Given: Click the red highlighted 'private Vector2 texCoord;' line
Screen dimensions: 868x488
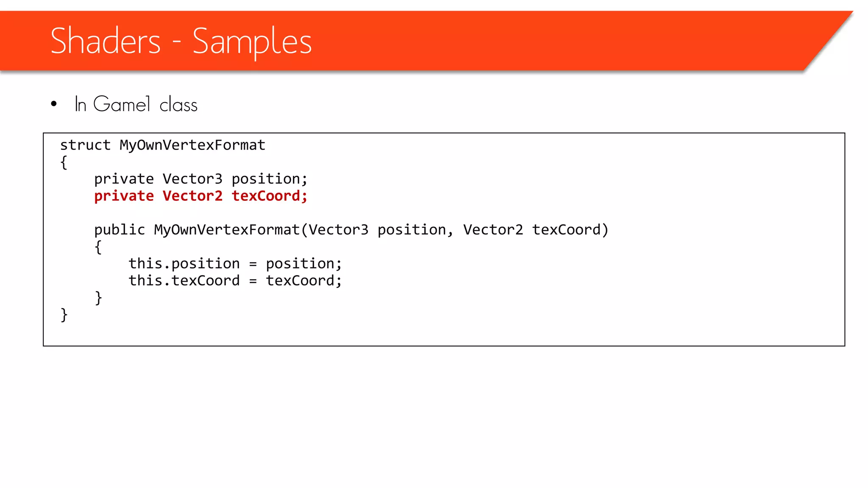Looking at the screenshot, I should (x=201, y=196).
